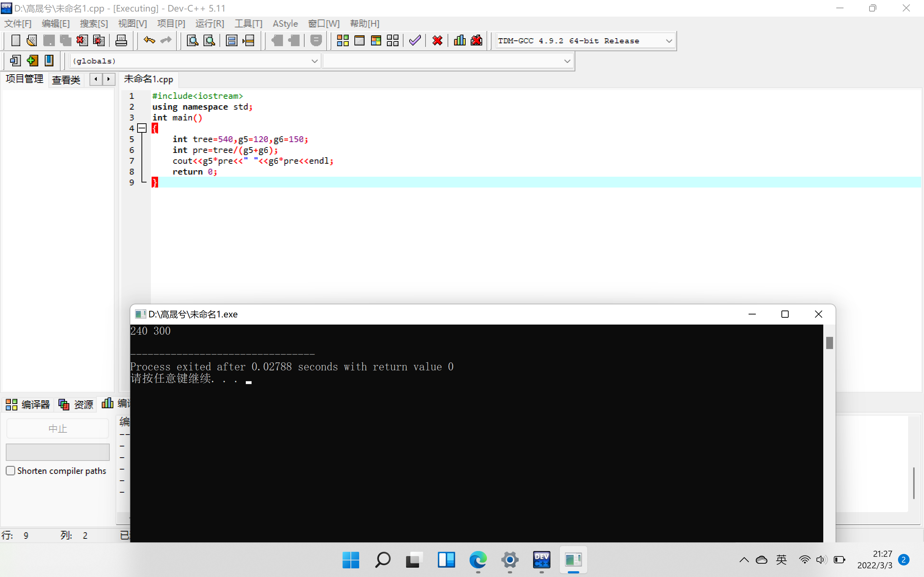
Task: Click the console window scrollbar thumb
Action: 829,343
